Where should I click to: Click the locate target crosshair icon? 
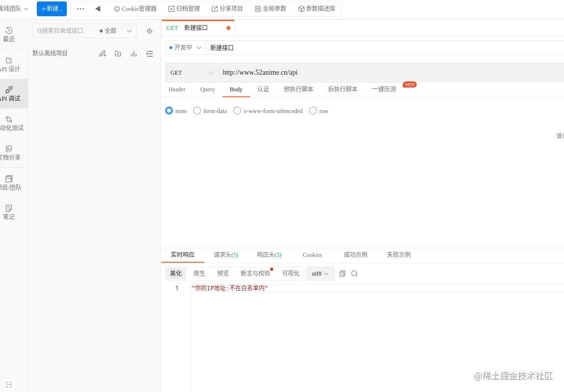click(x=150, y=31)
